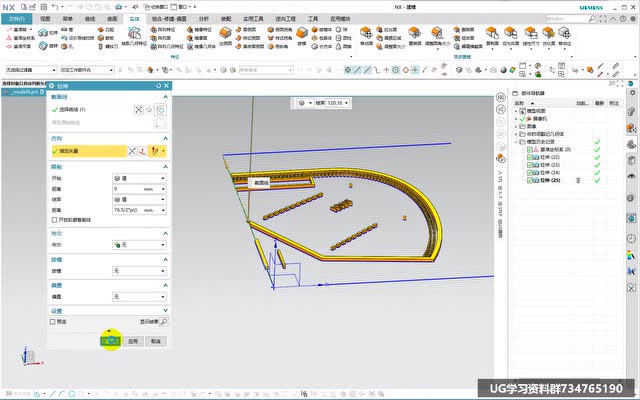Click the 取消 (Cancel) button

pos(155,341)
